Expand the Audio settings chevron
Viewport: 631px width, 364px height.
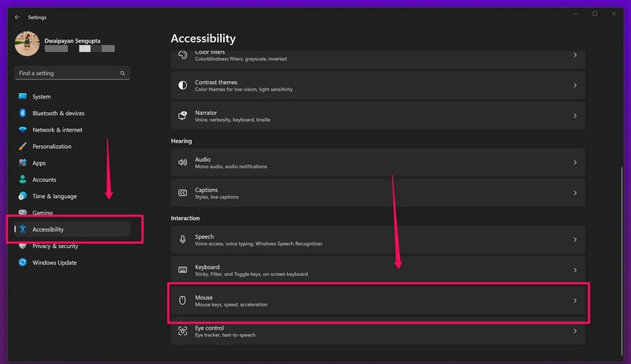pos(574,162)
